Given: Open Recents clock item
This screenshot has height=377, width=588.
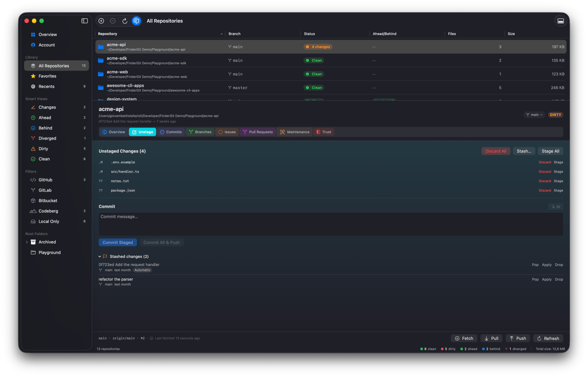Looking at the screenshot, I should pyautogui.click(x=56, y=86).
